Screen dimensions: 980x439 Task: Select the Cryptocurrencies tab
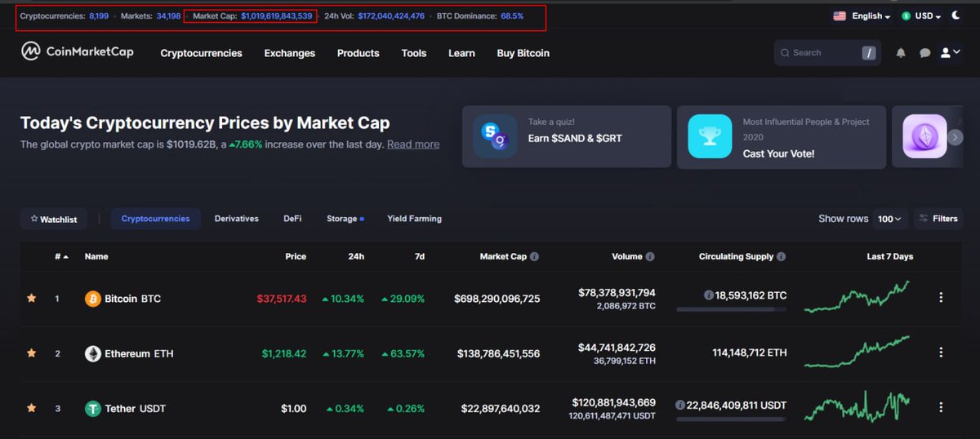155,219
